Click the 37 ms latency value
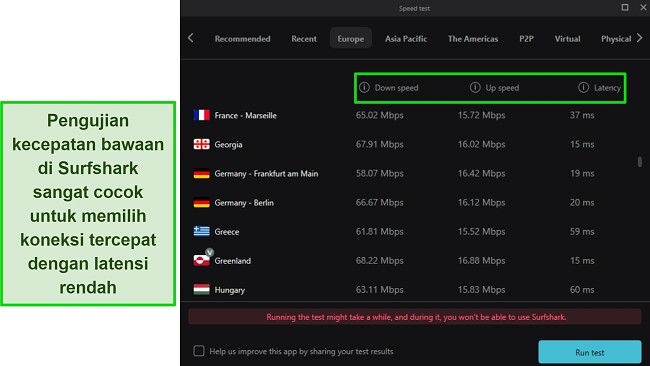Image resolution: width=650 pixels, height=366 pixels. pyautogui.click(x=582, y=115)
